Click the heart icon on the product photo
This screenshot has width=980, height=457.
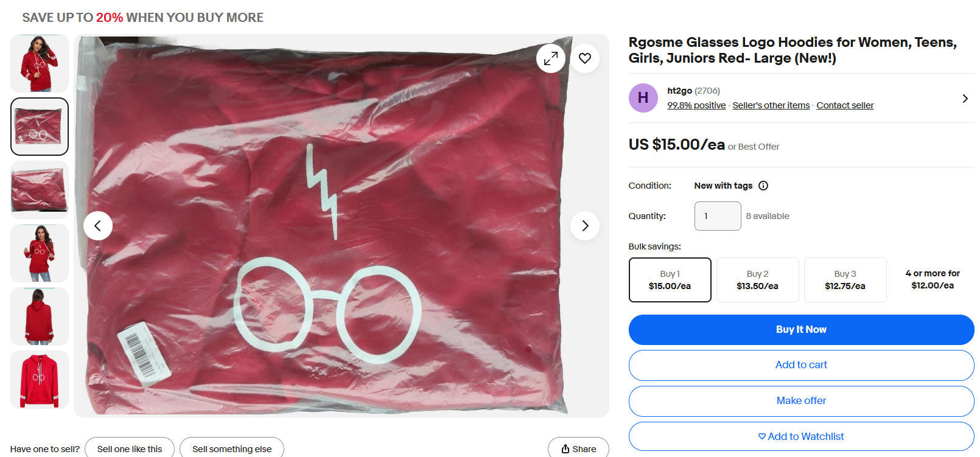click(585, 58)
